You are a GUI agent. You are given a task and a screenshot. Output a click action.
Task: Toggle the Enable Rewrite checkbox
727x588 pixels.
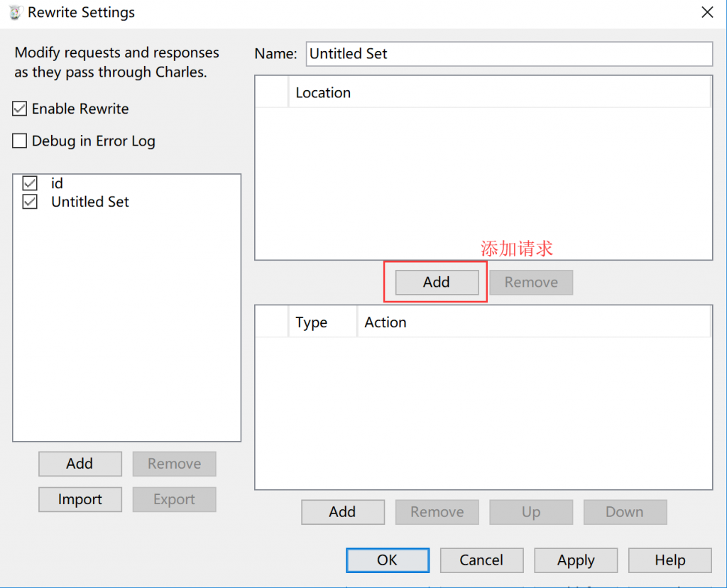coord(19,109)
